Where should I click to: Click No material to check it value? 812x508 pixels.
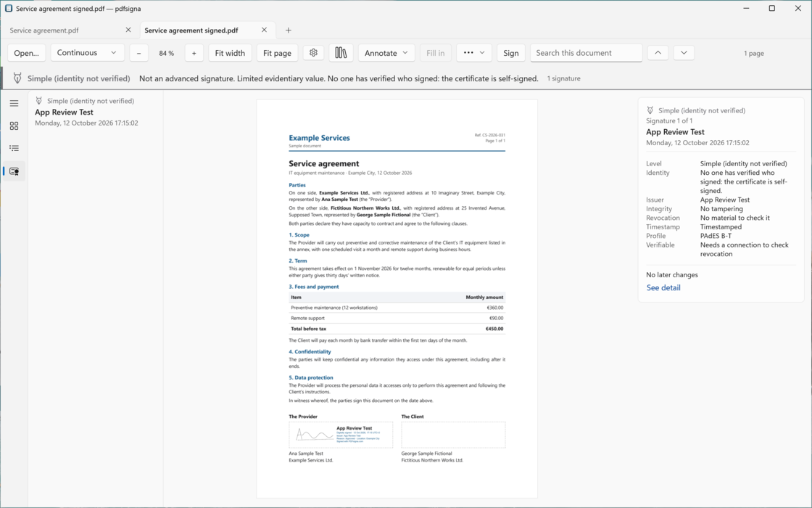pos(735,218)
